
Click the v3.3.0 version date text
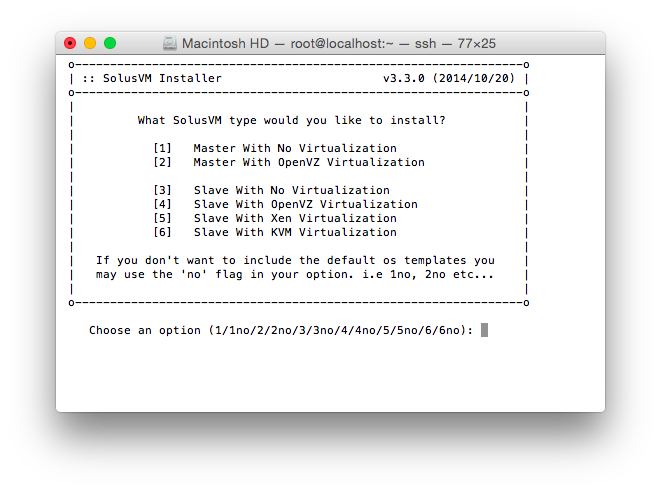pyautogui.click(x=449, y=78)
